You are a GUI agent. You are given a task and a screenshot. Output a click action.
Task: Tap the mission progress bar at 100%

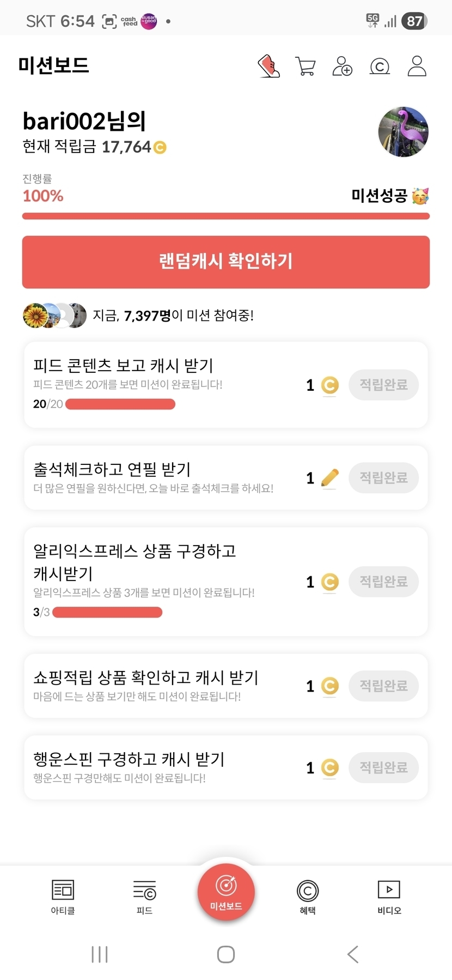click(226, 216)
